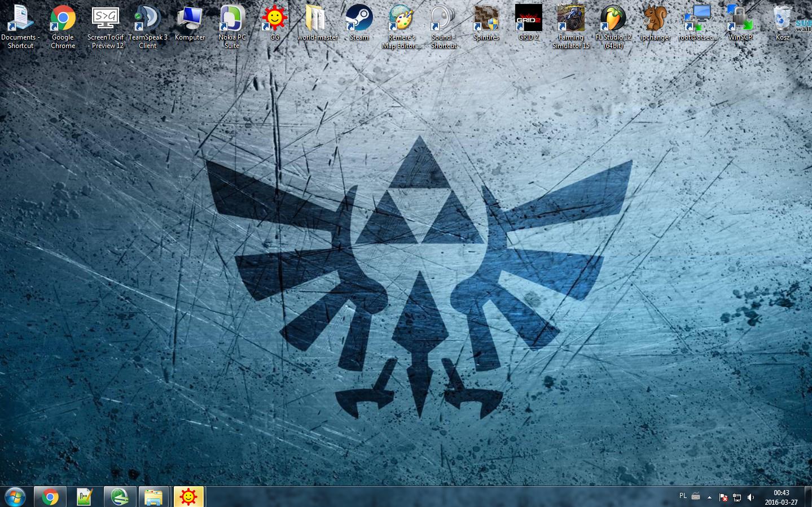Select the Kosz recycle bin icon
Image resolution: width=812 pixels, height=507 pixels.
pyautogui.click(x=782, y=23)
